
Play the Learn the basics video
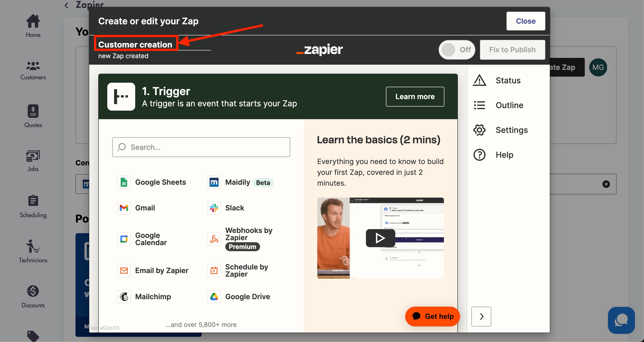pyautogui.click(x=380, y=238)
